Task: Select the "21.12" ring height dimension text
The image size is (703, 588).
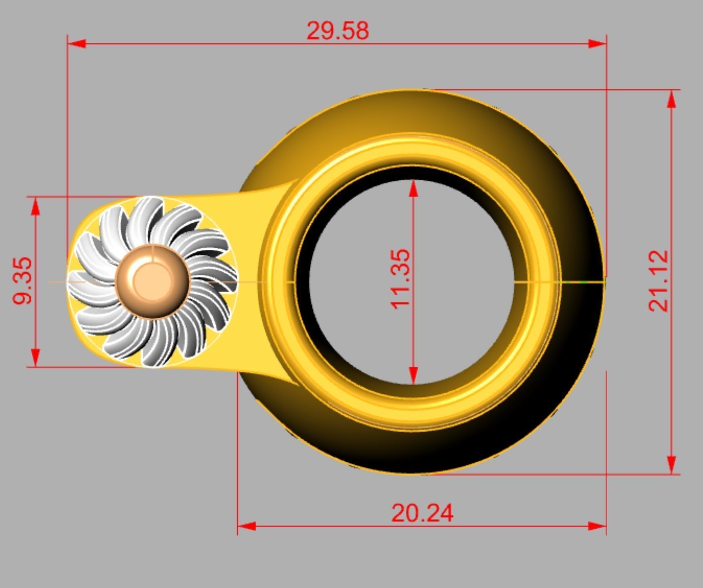Action: point(658,280)
